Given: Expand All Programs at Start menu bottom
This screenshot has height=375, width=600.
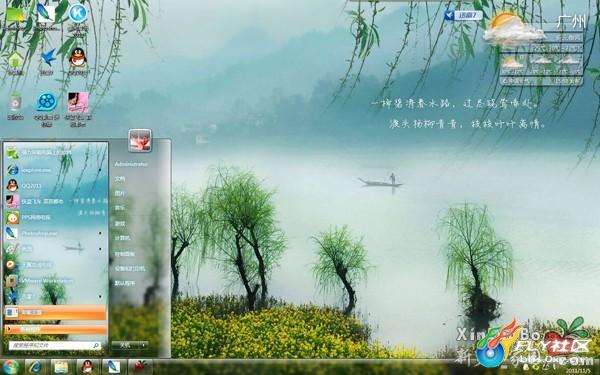Looking at the screenshot, I should (55, 329).
